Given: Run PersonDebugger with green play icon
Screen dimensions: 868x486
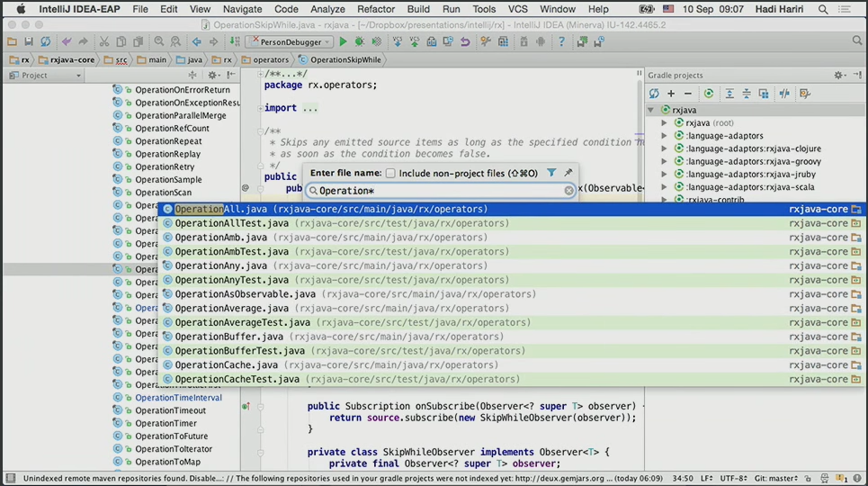Looking at the screenshot, I should [x=343, y=41].
